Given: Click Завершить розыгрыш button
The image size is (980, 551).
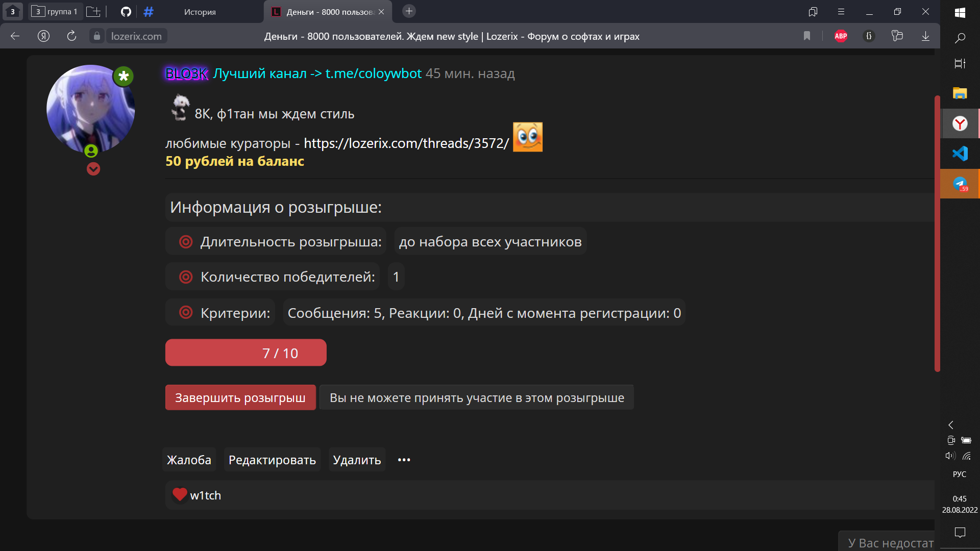Looking at the screenshot, I should pyautogui.click(x=240, y=397).
